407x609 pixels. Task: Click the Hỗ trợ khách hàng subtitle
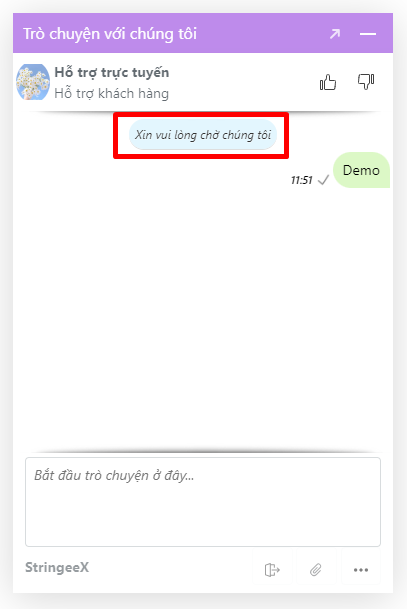point(111,94)
